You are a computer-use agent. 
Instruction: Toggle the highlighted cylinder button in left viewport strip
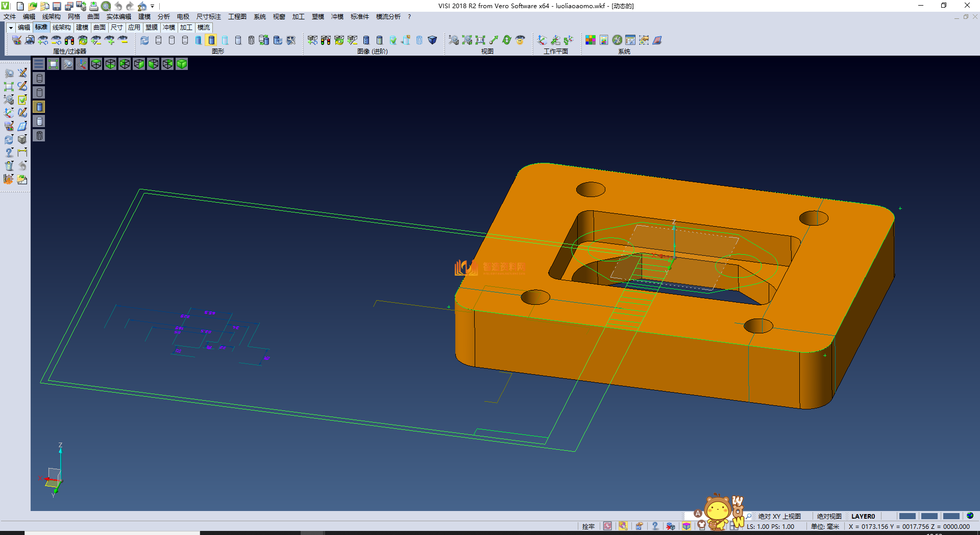(x=39, y=107)
